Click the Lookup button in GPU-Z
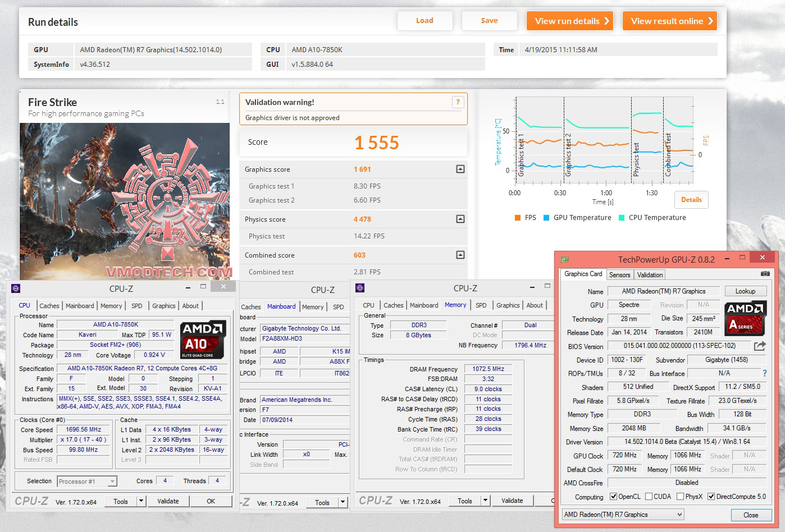The height and width of the screenshot is (532, 785). (745, 291)
